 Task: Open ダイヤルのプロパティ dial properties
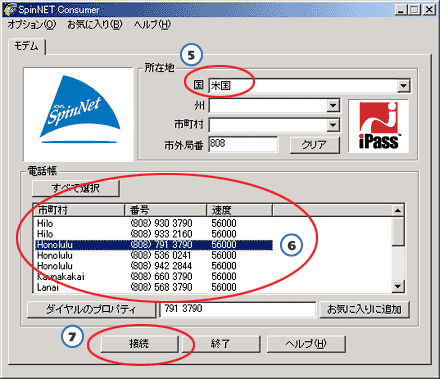91,309
